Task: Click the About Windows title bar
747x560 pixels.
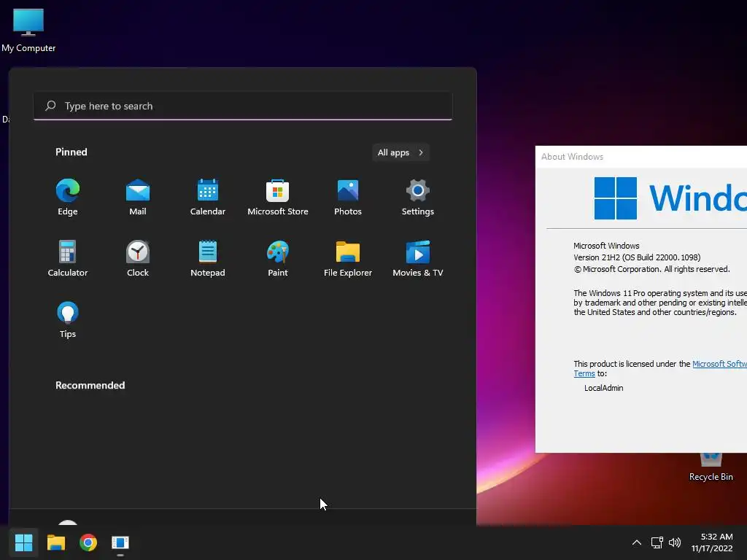Action: [x=641, y=157]
